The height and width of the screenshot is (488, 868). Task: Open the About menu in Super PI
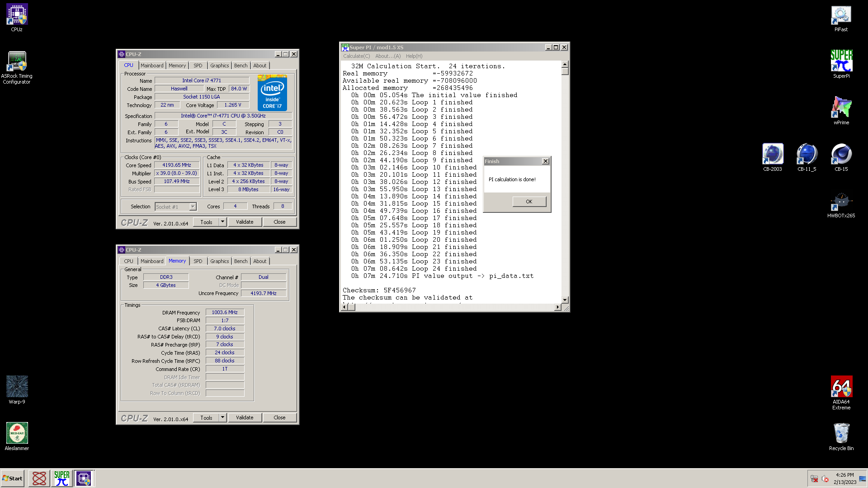(388, 56)
